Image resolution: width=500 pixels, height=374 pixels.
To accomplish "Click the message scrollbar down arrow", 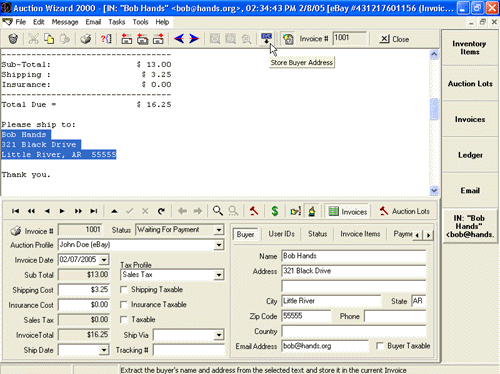I will pyautogui.click(x=434, y=191).
